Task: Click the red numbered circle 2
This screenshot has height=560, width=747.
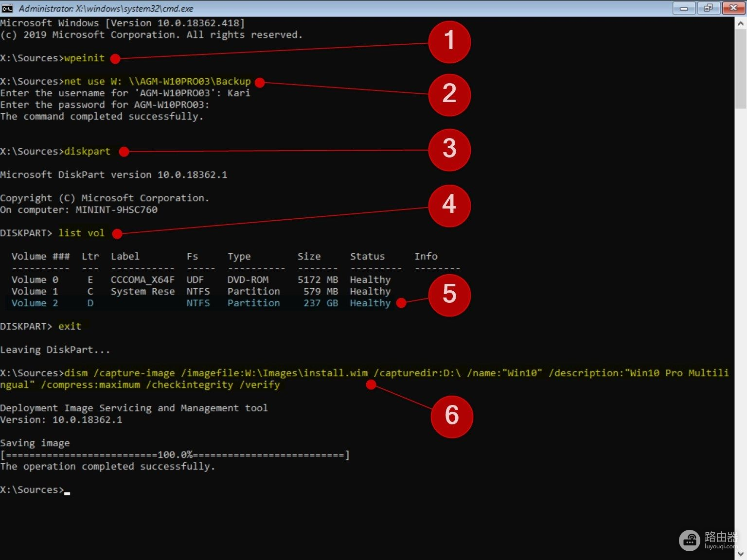Action: click(x=449, y=94)
